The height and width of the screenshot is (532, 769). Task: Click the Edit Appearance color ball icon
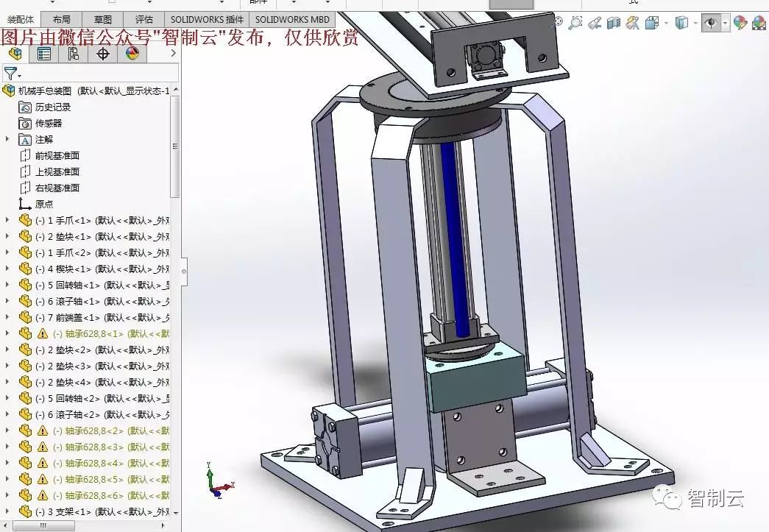tap(740, 23)
